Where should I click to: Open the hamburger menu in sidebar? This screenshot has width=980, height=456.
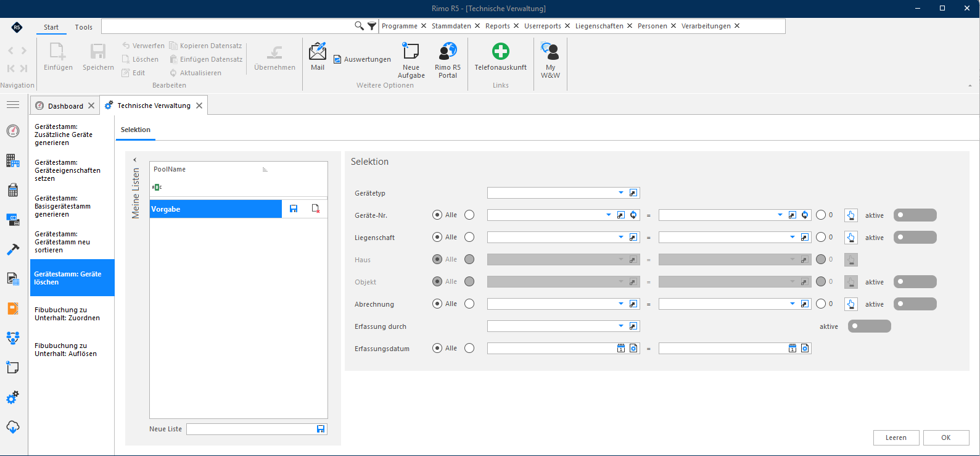point(13,105)
